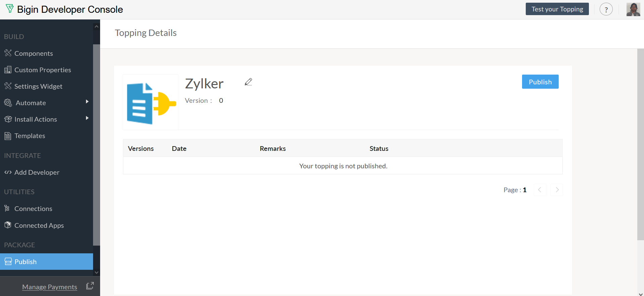Go to next page arrow
Viewport: 644px width, 296px height.
557,190
